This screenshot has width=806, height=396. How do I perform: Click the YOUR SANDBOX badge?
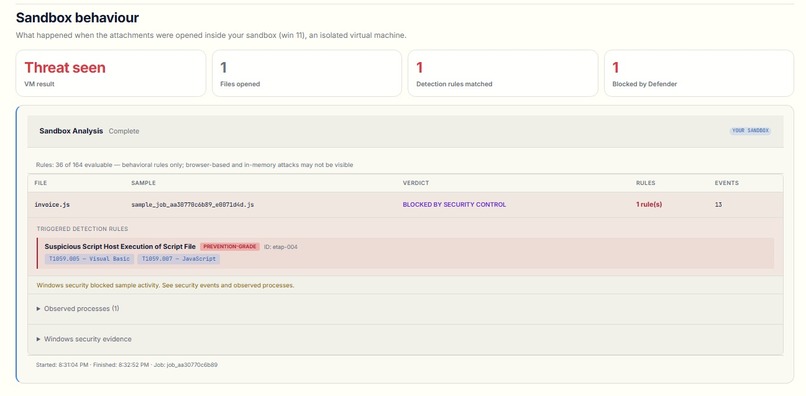point(750,131)
